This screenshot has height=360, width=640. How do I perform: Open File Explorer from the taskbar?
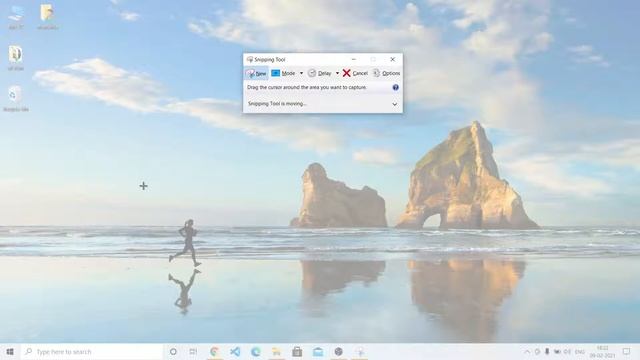[276, 351]
